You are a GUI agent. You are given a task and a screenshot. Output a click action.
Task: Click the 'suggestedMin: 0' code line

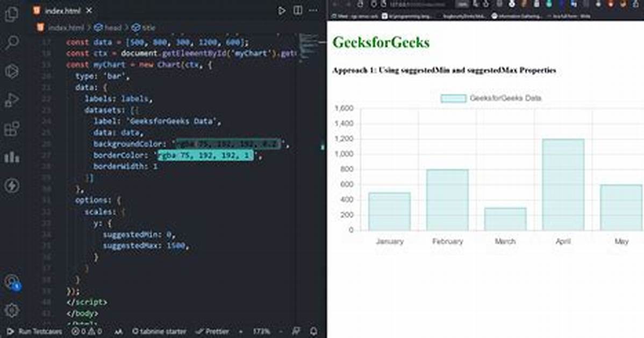click(x=139, y=235)
